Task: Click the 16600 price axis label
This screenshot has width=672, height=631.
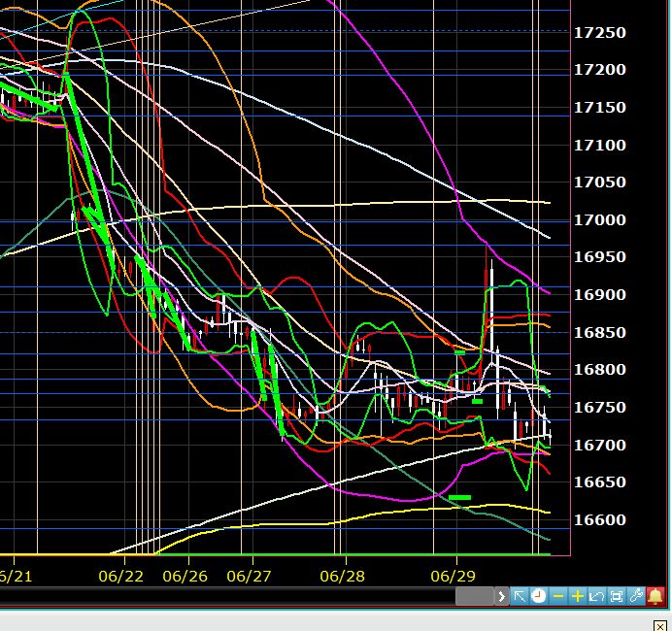Action: tap(599, 520)
